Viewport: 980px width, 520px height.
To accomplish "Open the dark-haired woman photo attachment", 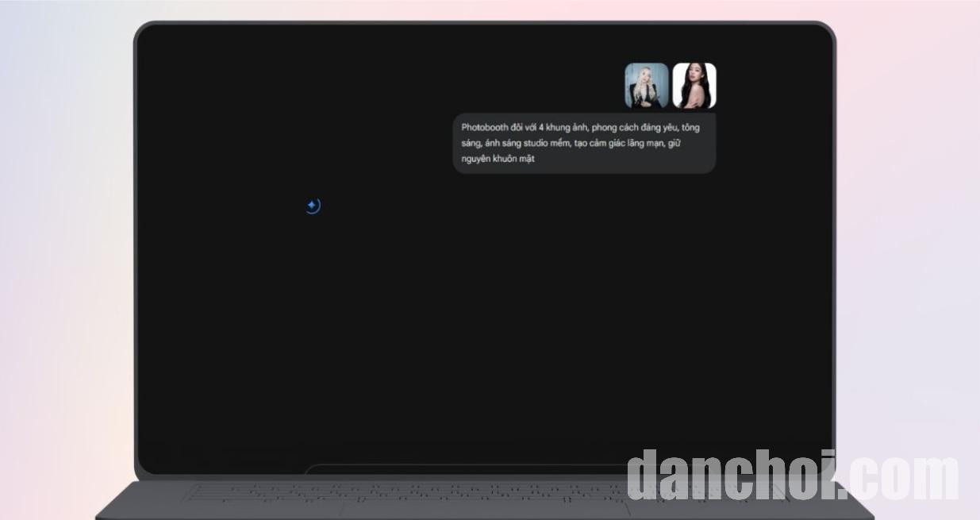I will [x=694, y=86].
